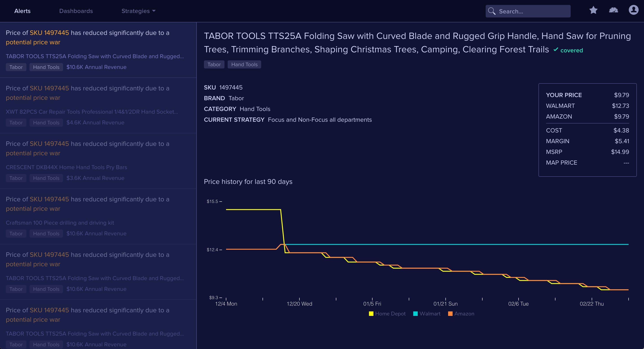Click the 12/20 Wed axis label

coord(299,304)
